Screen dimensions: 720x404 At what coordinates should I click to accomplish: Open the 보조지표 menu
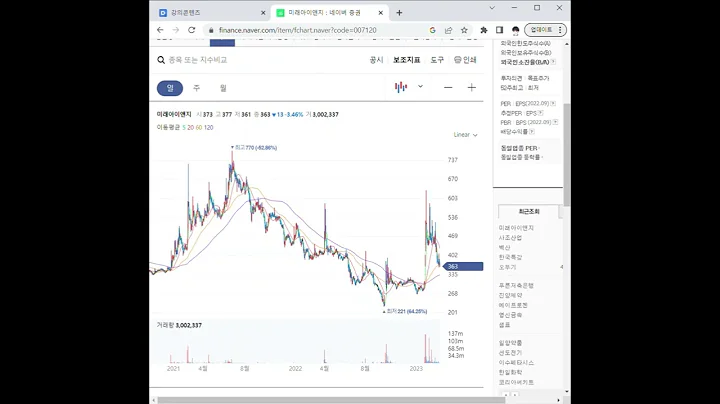(x=406, y=60)
